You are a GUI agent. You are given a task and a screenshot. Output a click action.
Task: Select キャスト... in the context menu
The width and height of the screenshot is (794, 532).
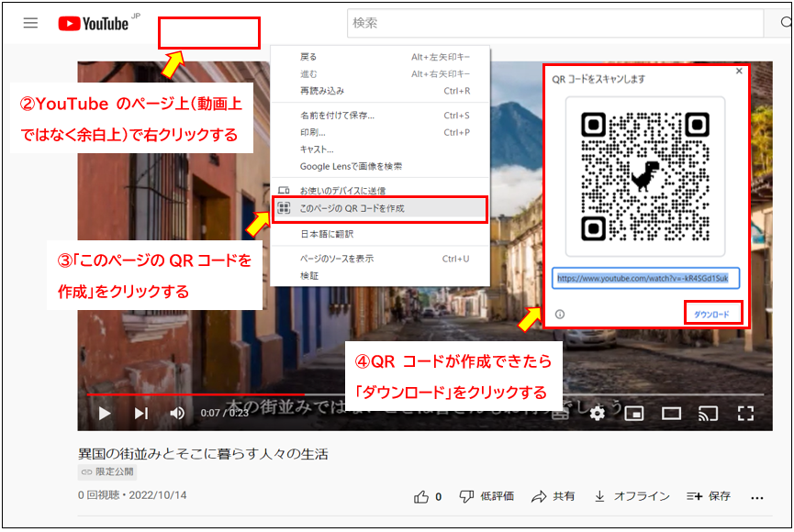(x=381, y=150)
